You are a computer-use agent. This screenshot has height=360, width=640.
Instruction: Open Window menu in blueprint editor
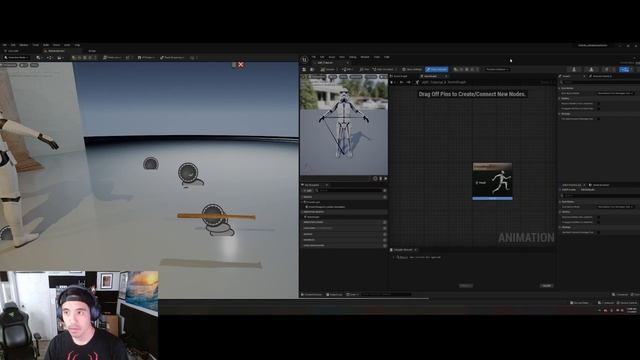(x=365, y=57)
